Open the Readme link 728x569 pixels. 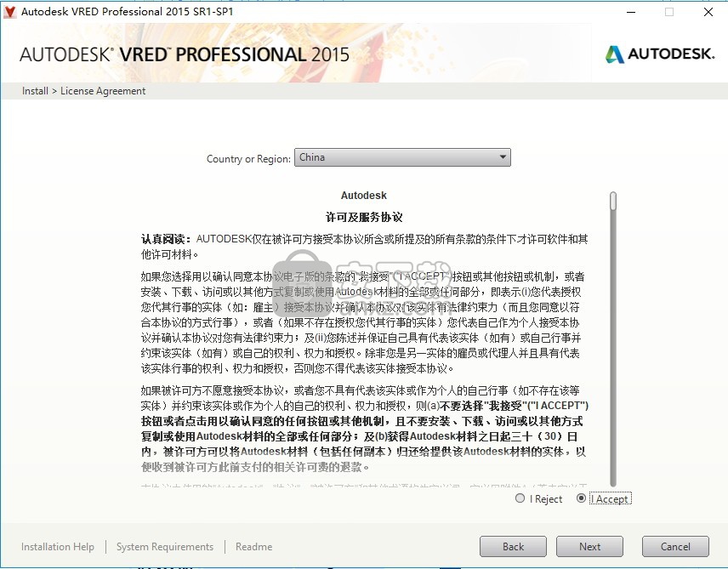coord(253,547)
